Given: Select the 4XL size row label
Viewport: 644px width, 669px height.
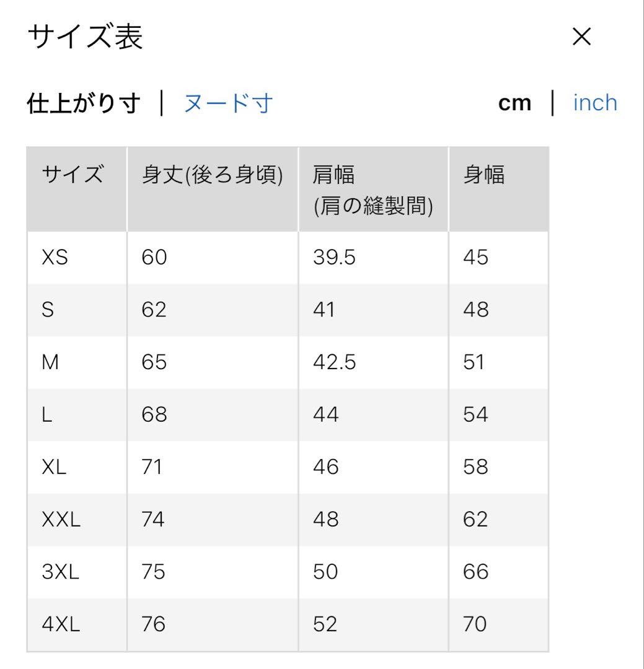Looking at the screenshot, I should (61, 624).
